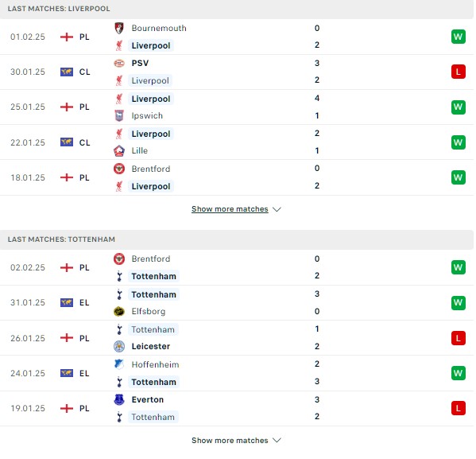Screen dimensions: 476x459
Task: Click the loss badge for PSV match
Action: [458, 72]
